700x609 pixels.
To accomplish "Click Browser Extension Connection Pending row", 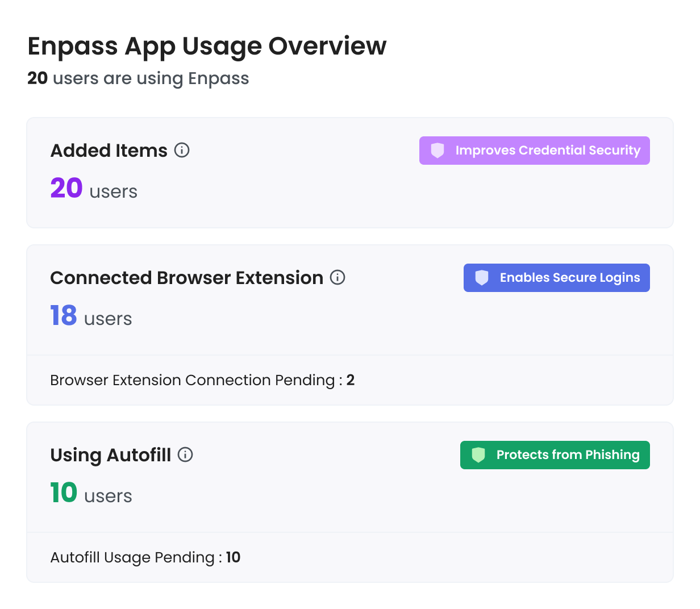I will [x=202, y=380].
